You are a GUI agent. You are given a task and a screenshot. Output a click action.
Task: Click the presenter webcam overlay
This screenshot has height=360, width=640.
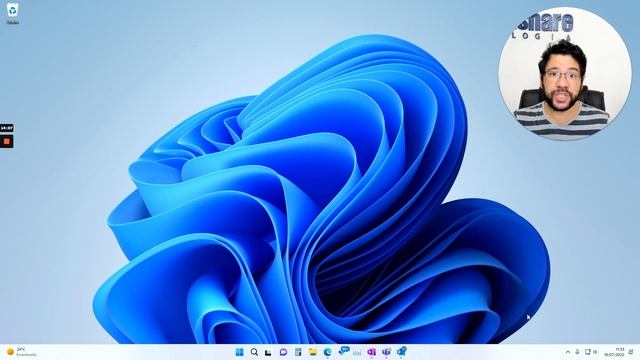coord(564,74)
